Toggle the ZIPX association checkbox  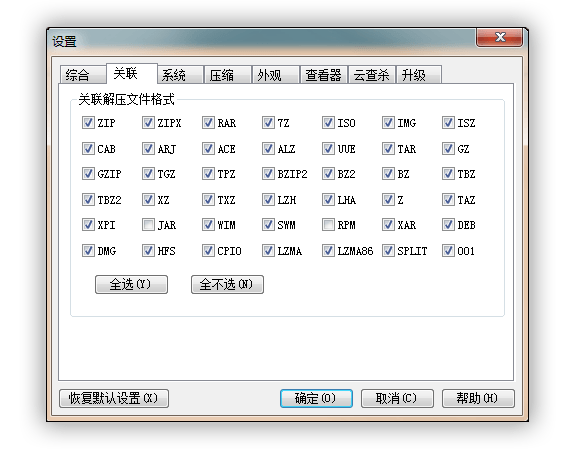(x=148, y=123)
